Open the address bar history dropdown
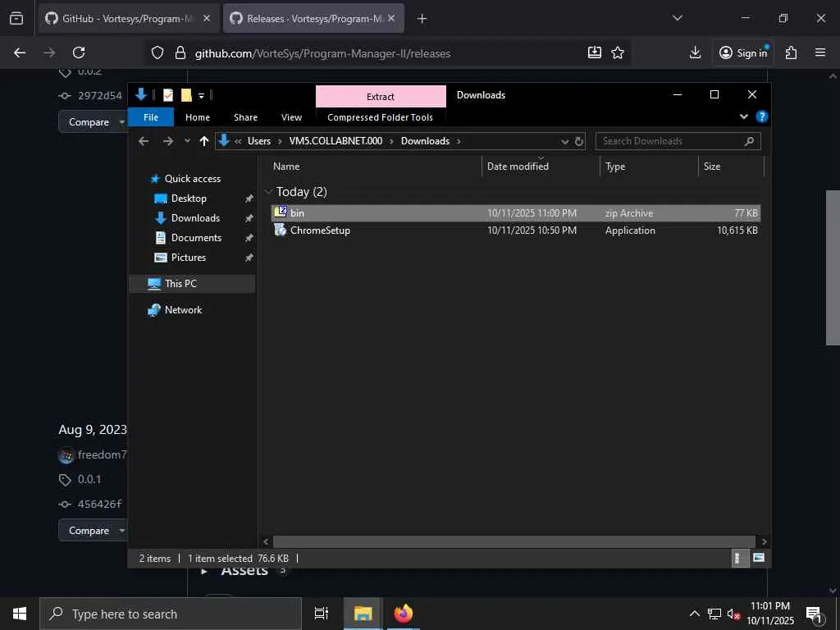Image resolution: width=840 pixels, height=630 pixels. pyautogui.click(x=564, y=141)
